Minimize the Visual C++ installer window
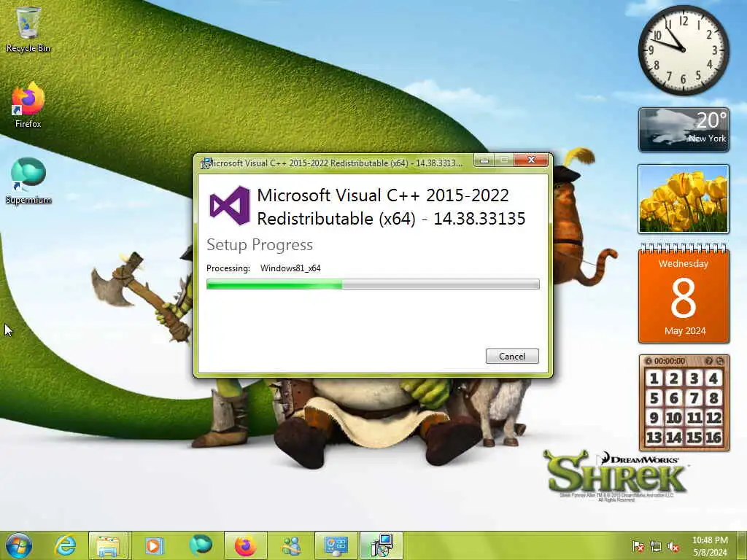This screenshot has height=560, width=747. click(484, 160)
